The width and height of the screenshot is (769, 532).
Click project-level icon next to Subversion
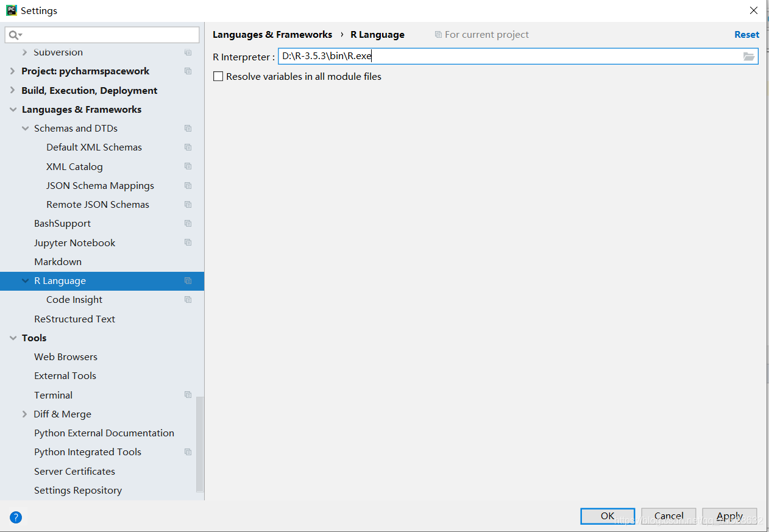coord(188,52)
